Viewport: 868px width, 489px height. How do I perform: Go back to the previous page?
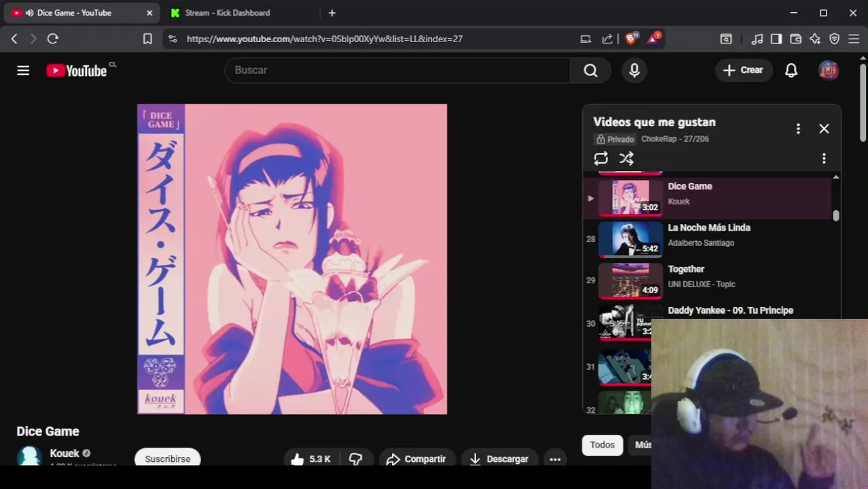coord(14,39)
